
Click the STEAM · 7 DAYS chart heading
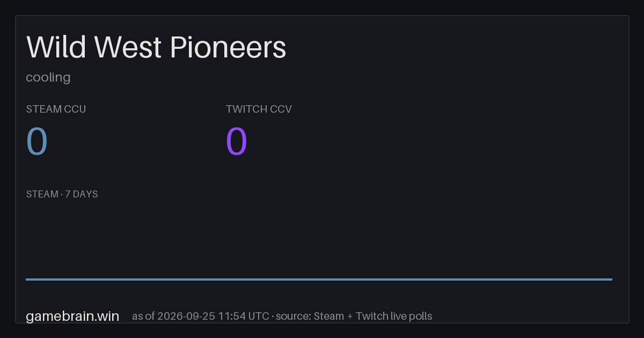coord(62,194)
